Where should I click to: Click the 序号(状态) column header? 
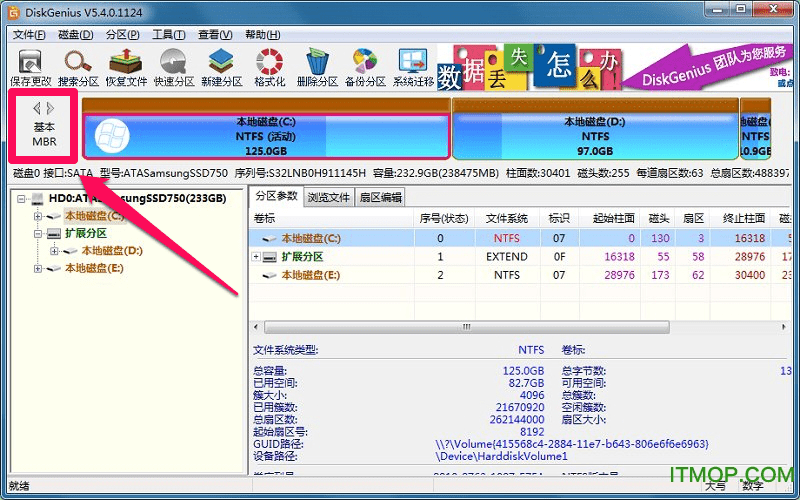click(x=444, y=218)
